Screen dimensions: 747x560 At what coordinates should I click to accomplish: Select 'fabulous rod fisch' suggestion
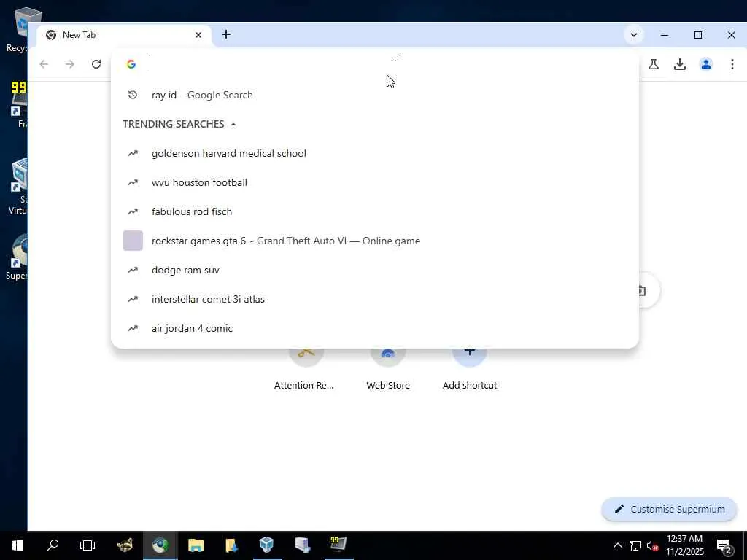click(x=375, y=212)
